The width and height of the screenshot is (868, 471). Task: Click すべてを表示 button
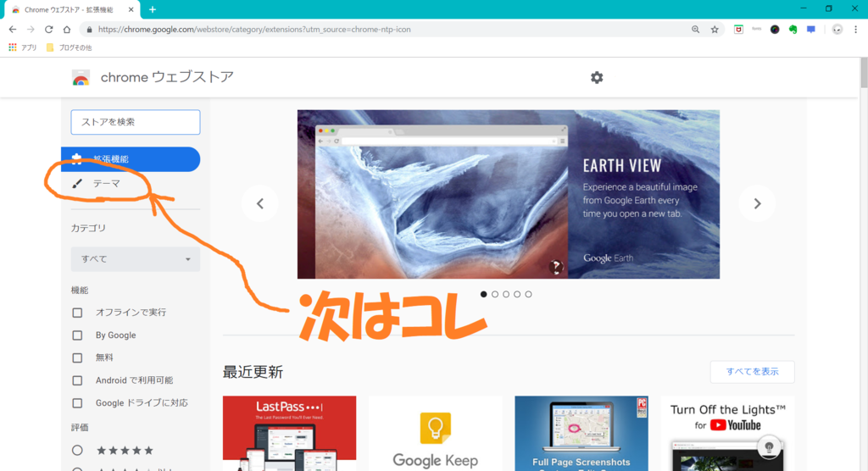point(753,371)
